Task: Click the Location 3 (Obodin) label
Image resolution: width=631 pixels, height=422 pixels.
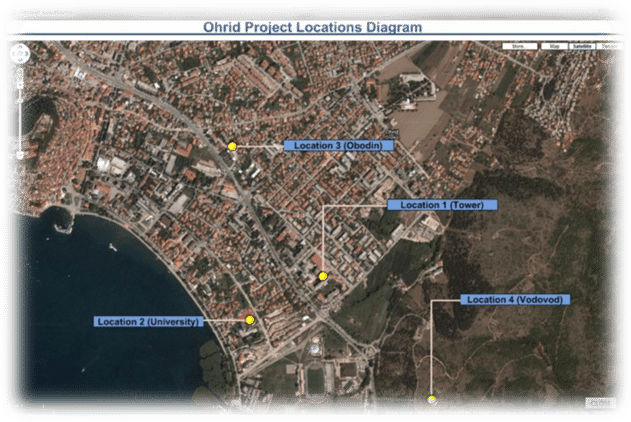Action: tap(338, 146)
